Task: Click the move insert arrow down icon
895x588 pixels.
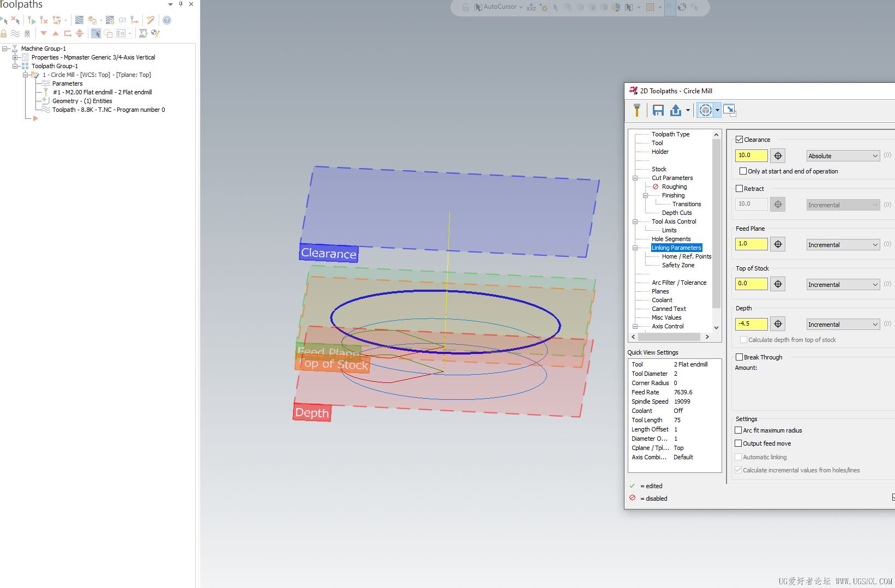Action: pyautogui.click(x=44, y=33)
